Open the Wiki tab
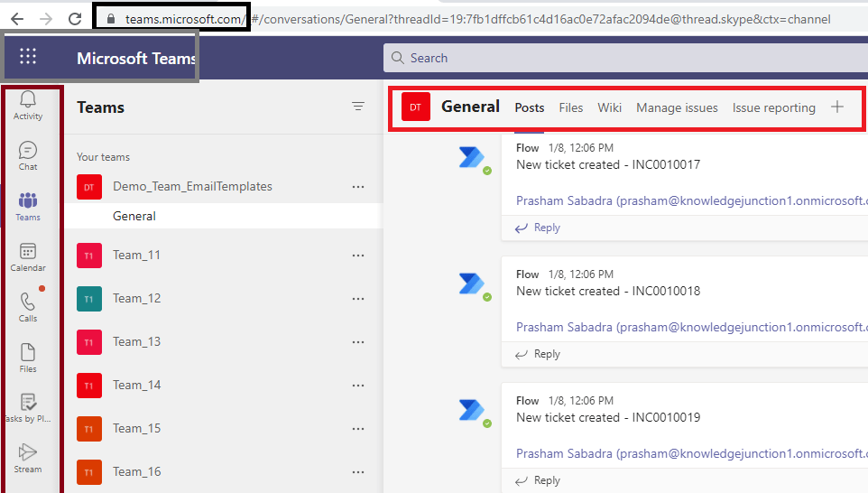868x493 pixels. (609, 108)
